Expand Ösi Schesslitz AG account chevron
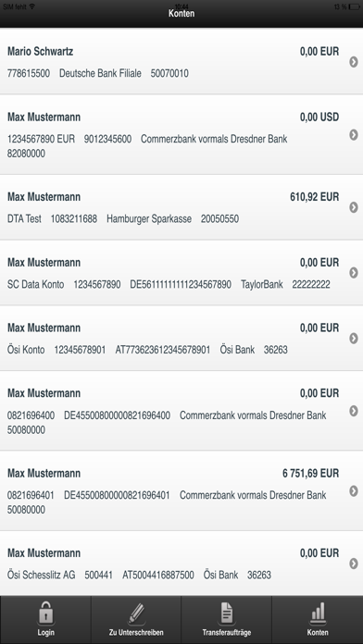363x644 pixels. [354, 563]
